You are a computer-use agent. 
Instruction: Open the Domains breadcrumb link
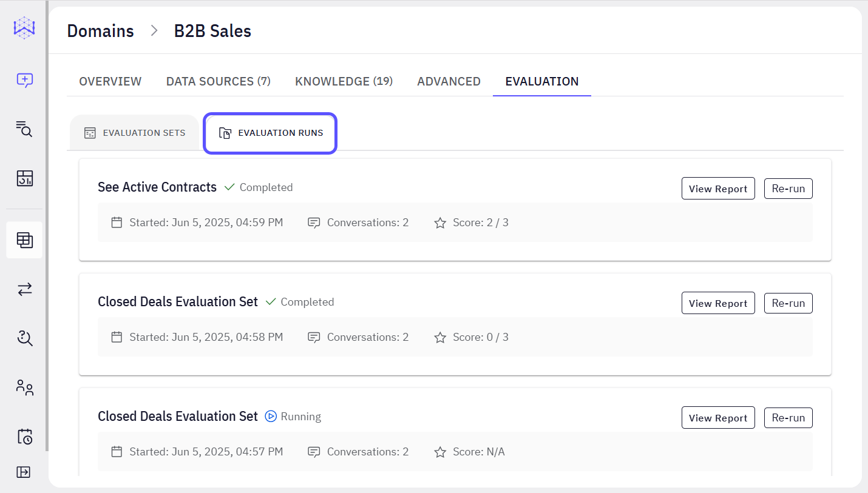[x=100, y=30]
